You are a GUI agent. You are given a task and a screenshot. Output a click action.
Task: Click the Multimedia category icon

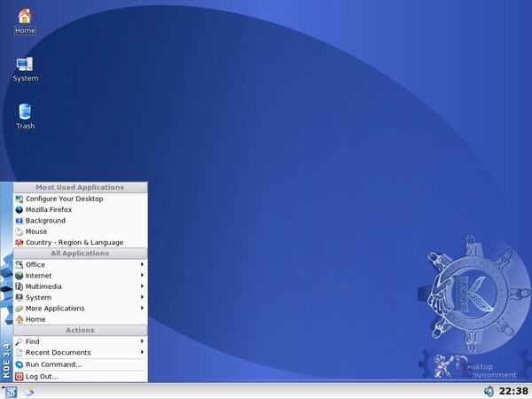point(20,286)
